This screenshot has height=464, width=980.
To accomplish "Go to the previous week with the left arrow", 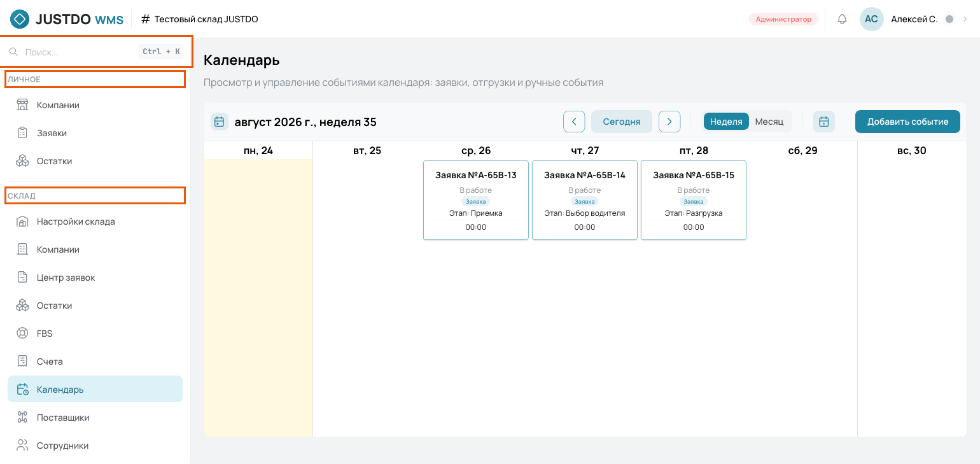I will coord(574,122).
